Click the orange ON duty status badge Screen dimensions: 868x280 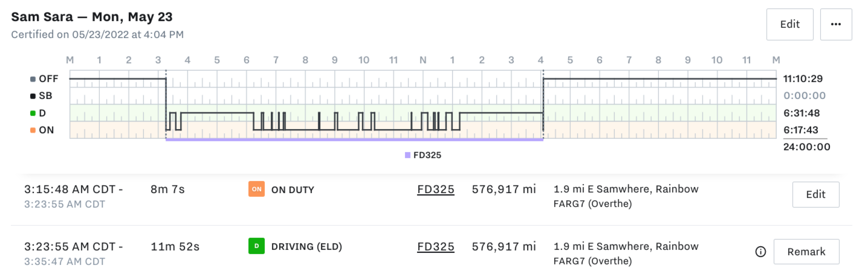click(x=256, y=189)
